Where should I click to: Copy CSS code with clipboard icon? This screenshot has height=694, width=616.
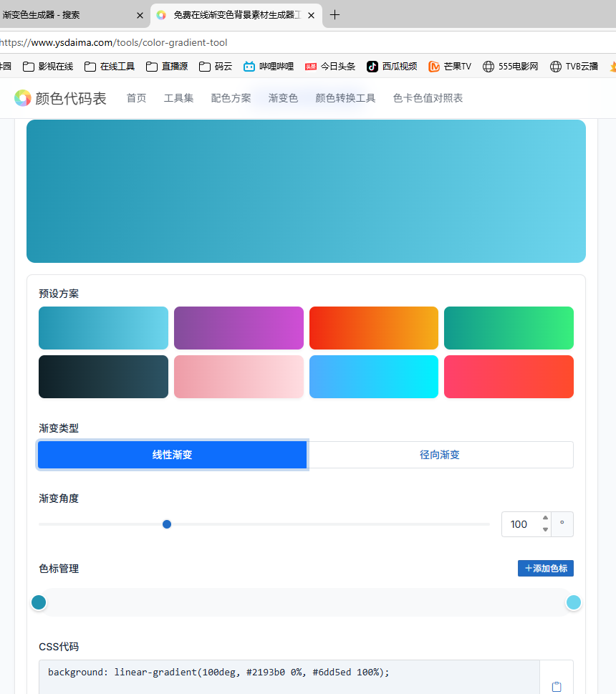(557, 686)
